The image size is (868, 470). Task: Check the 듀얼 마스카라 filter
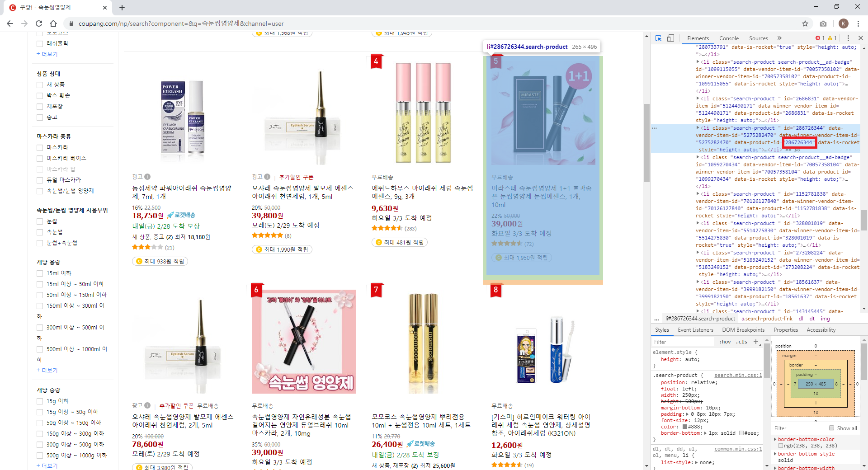(40, 180)
